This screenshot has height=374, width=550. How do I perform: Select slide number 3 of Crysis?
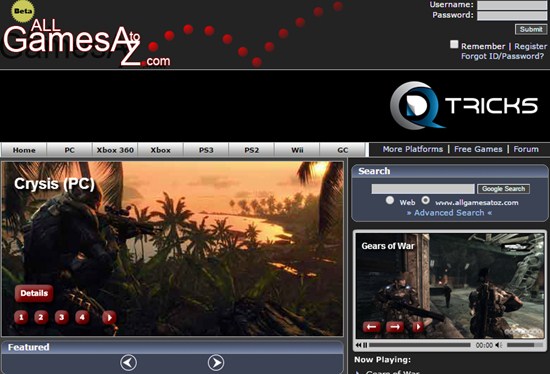61,318
